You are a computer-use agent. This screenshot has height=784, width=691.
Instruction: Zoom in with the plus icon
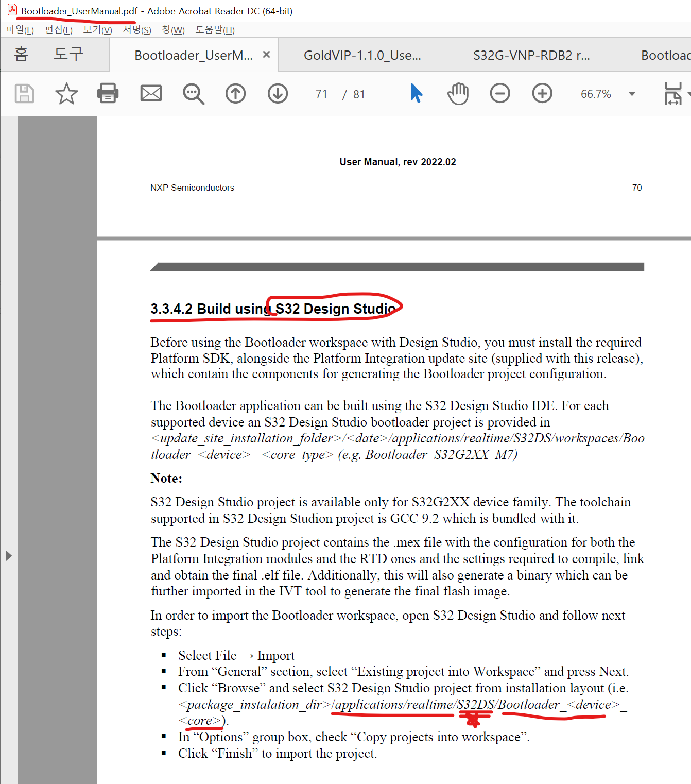click(x=542, y=94)
